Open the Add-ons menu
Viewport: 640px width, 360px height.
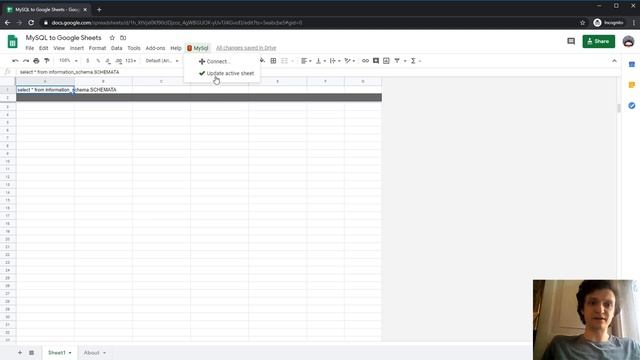coord(156,48)
